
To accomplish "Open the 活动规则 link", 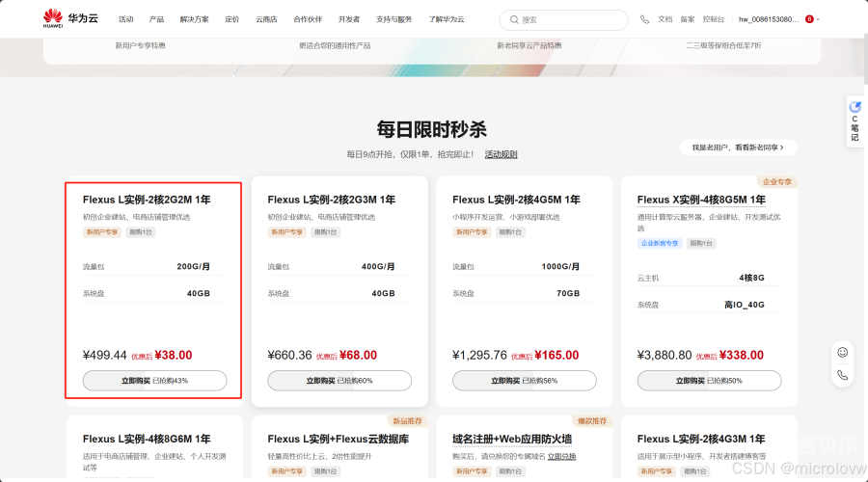I will click(x=501, y=154).
